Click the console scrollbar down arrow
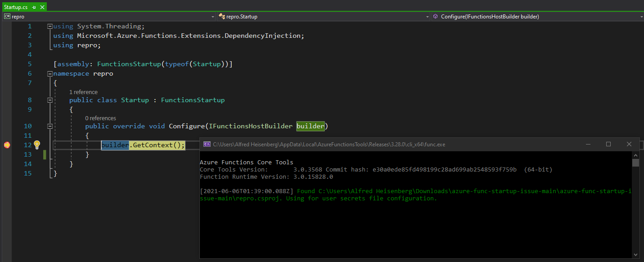Viewport: 644px width, 262px height. tap(635, 254)
